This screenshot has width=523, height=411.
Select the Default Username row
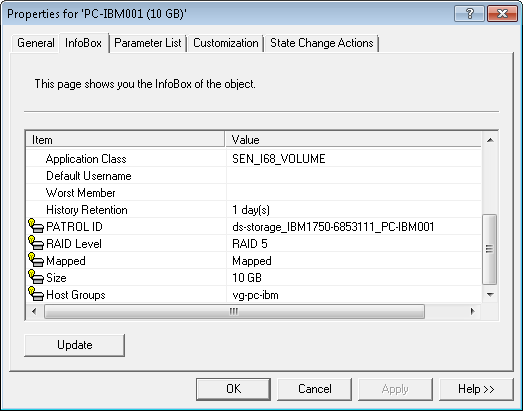pos(253,175)
